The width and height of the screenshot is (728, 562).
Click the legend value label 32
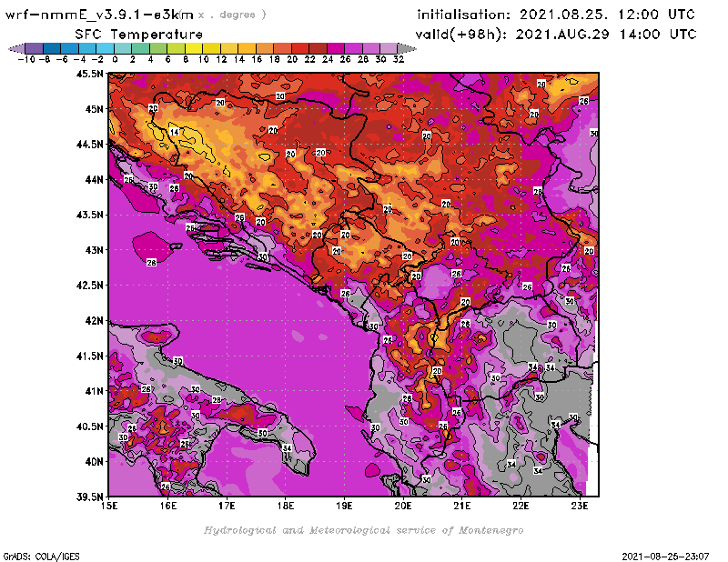[399, 59]
